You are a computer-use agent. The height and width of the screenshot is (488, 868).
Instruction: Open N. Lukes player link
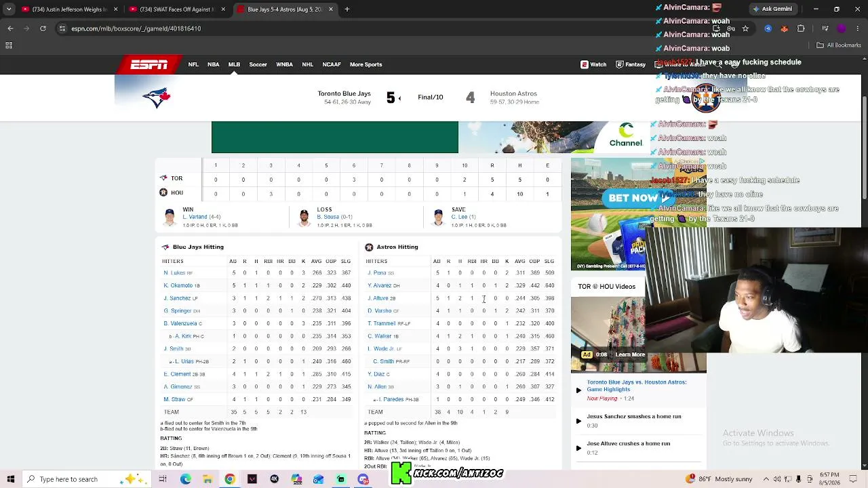pos(174,272)
